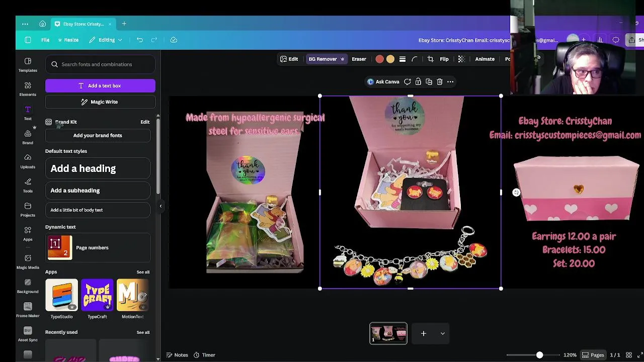644x362 pixels.
Task: Open the Timer tool
Action: pyautogui.click(x=204, y=355)
